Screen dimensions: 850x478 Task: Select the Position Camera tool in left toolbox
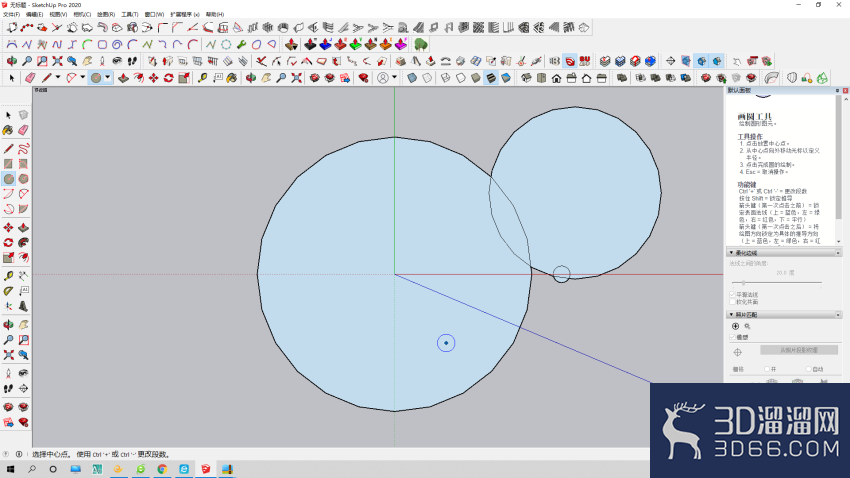point(8,373)
